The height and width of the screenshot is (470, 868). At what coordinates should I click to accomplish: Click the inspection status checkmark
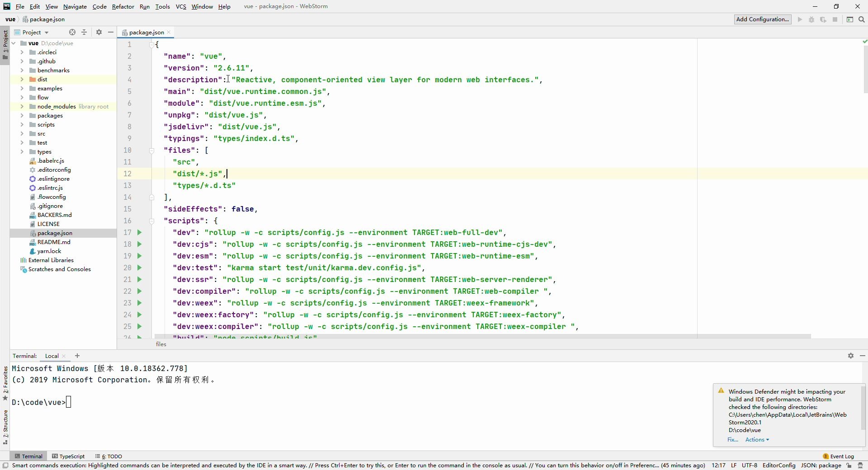coord(865,41)
